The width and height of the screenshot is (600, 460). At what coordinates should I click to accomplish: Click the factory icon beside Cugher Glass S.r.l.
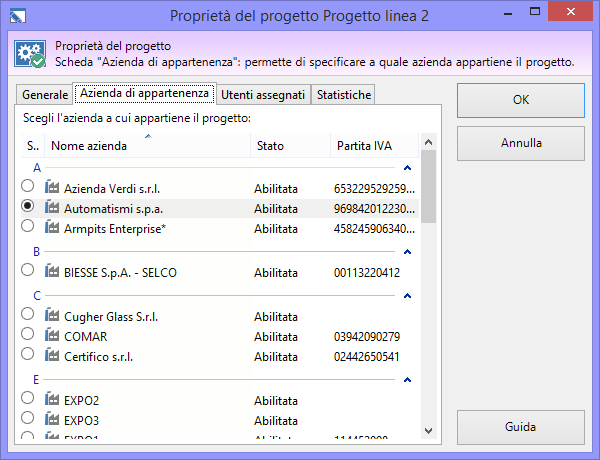tap(52, 315)
